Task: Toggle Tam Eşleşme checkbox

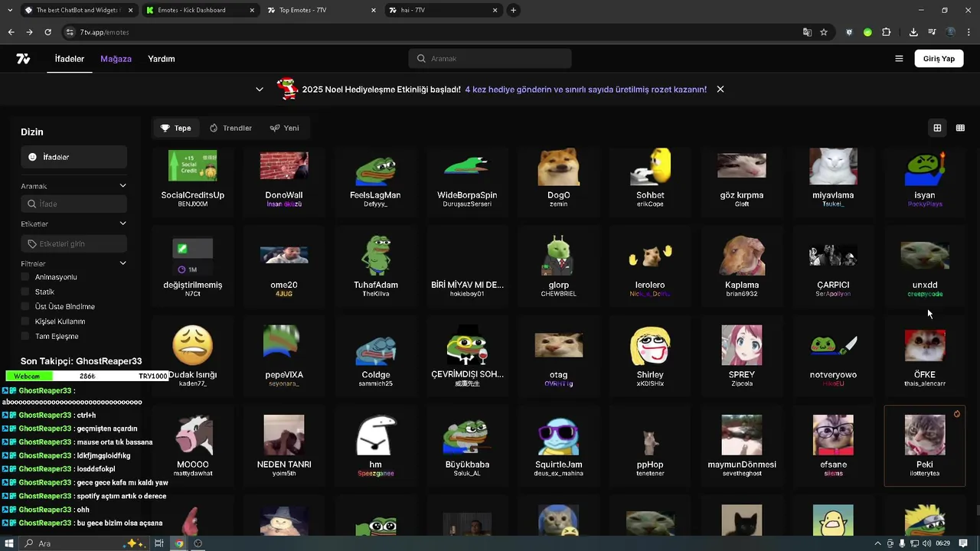Action: (x=25, y=337)
